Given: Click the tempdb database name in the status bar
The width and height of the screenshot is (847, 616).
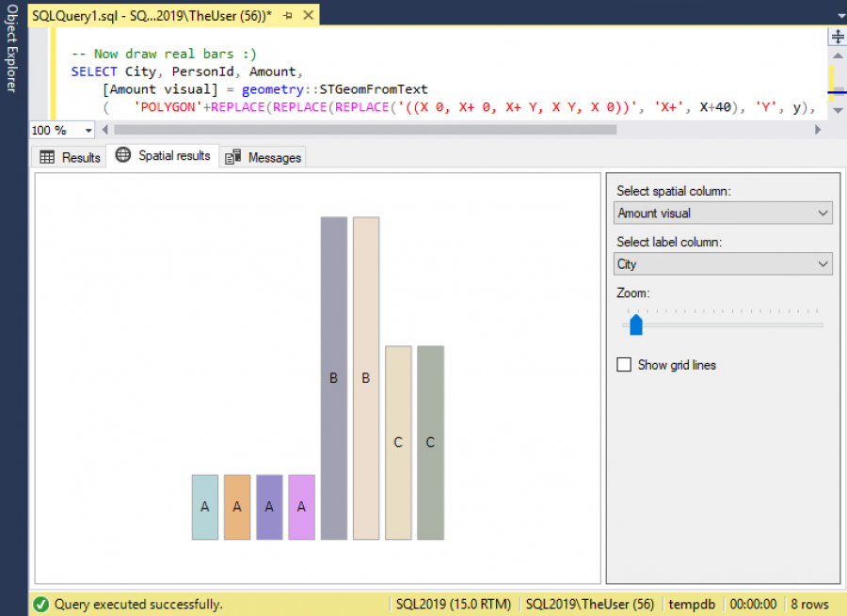Looking at the screenshot, I should 691,604.
